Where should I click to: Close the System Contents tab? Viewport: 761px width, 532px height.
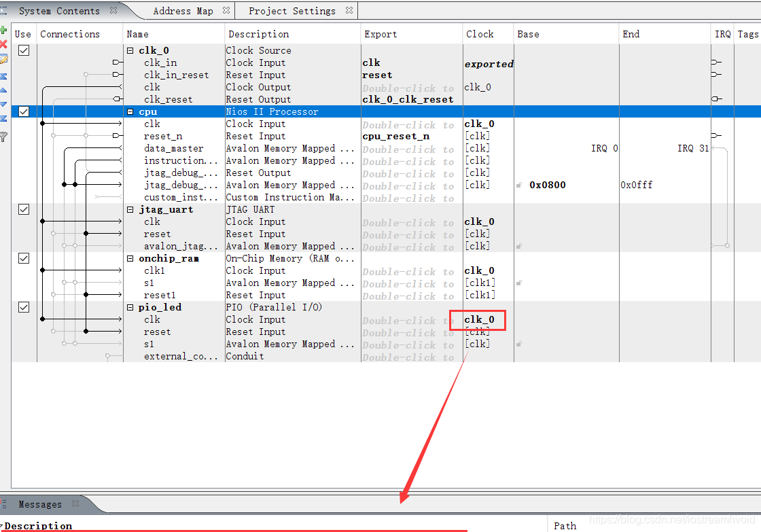point(113,10)
